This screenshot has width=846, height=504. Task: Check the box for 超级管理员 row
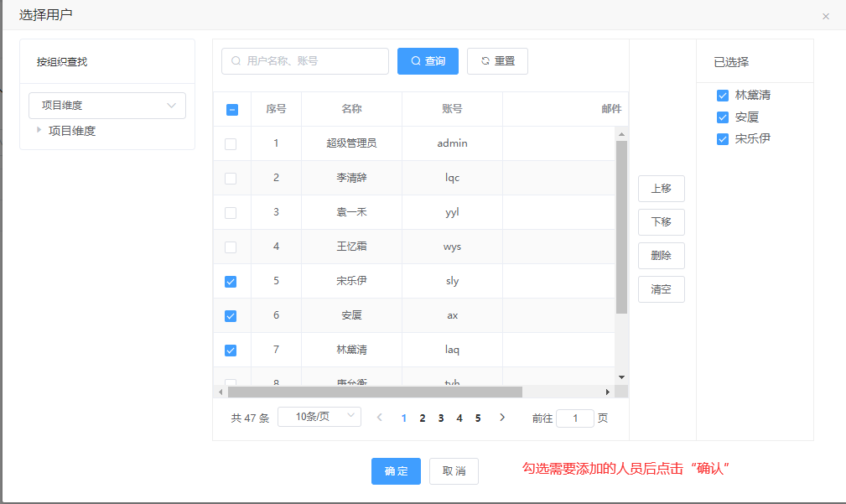(x=231, y=144)
